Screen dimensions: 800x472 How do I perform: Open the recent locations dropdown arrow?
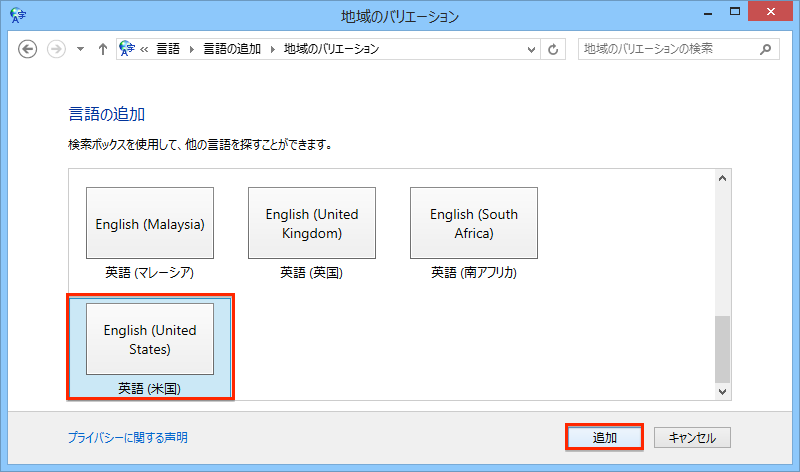80,49
